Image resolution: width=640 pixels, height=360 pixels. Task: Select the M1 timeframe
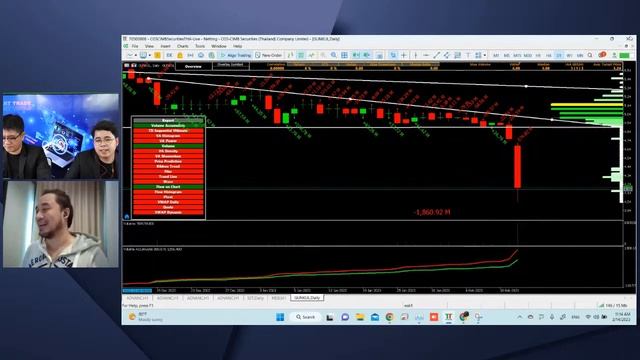(x=496, y=55)
